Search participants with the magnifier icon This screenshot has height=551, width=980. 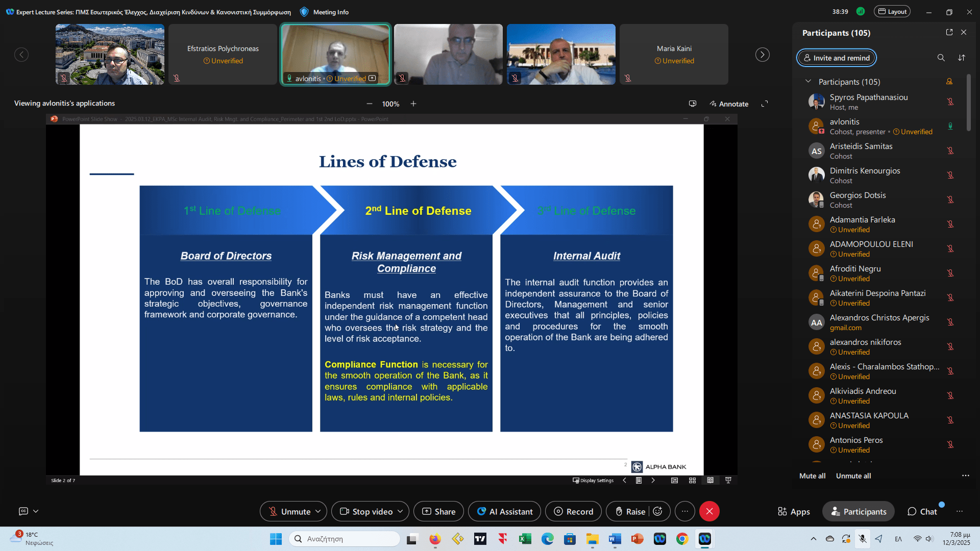point(941,58)
